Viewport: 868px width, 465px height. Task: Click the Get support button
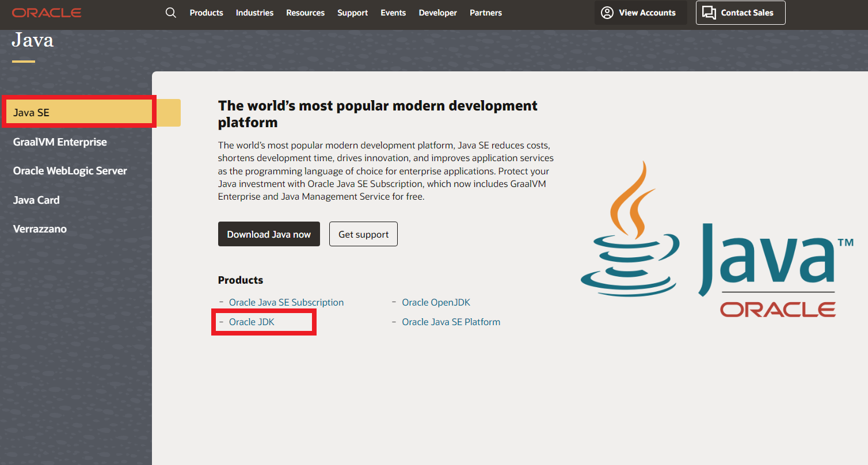(x=363, y=234)
